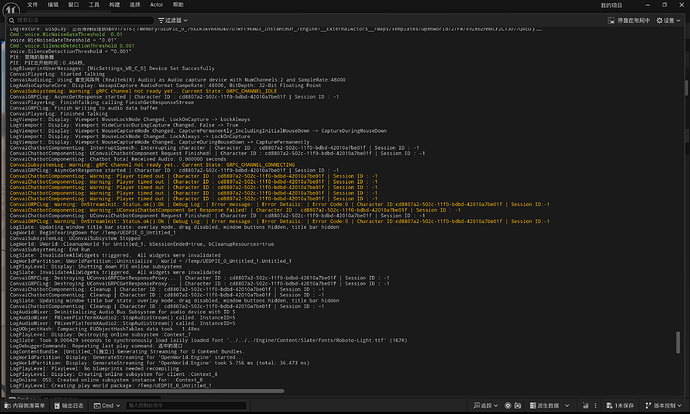Open the three-dot options beside the compile status icon
This screenshot has height=414, width=690.
pos(595,406)
